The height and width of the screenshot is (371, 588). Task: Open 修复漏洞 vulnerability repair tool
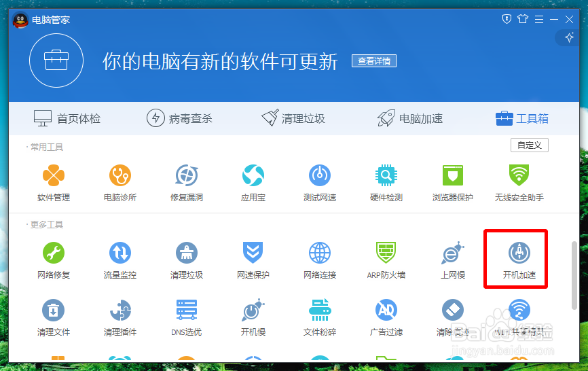186,183
